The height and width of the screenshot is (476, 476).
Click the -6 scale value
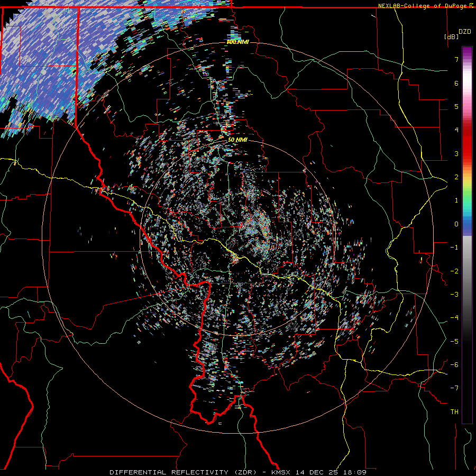(x=454, y=365)
